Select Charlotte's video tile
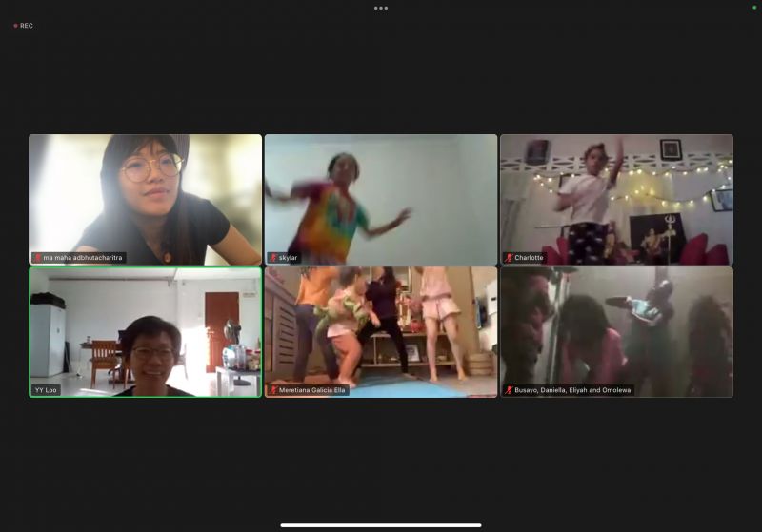Screen dimensions: 762x532 point(616,200)
